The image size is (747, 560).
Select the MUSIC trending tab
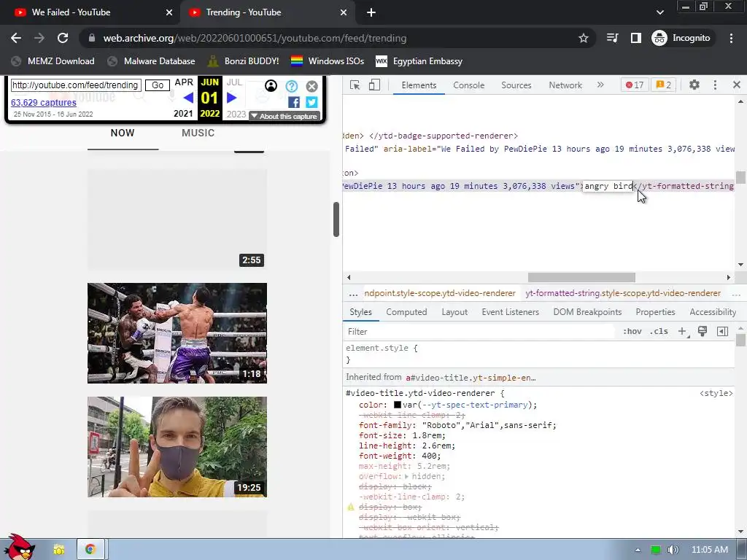click(198, 133)
